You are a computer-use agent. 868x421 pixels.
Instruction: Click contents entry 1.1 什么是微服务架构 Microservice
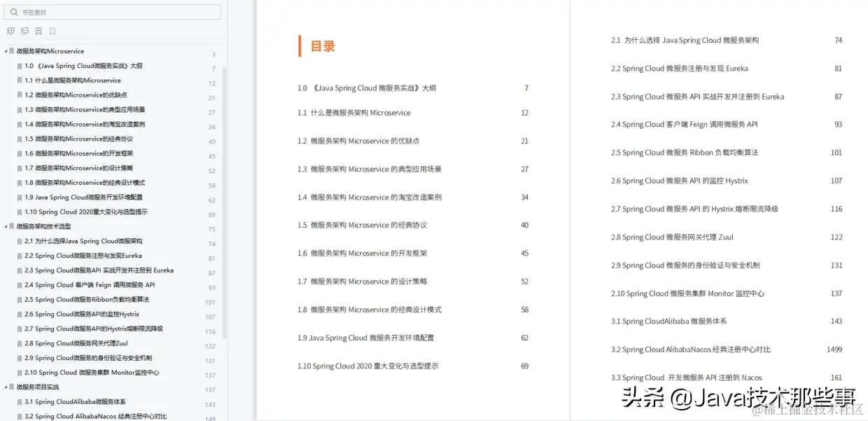354,113
